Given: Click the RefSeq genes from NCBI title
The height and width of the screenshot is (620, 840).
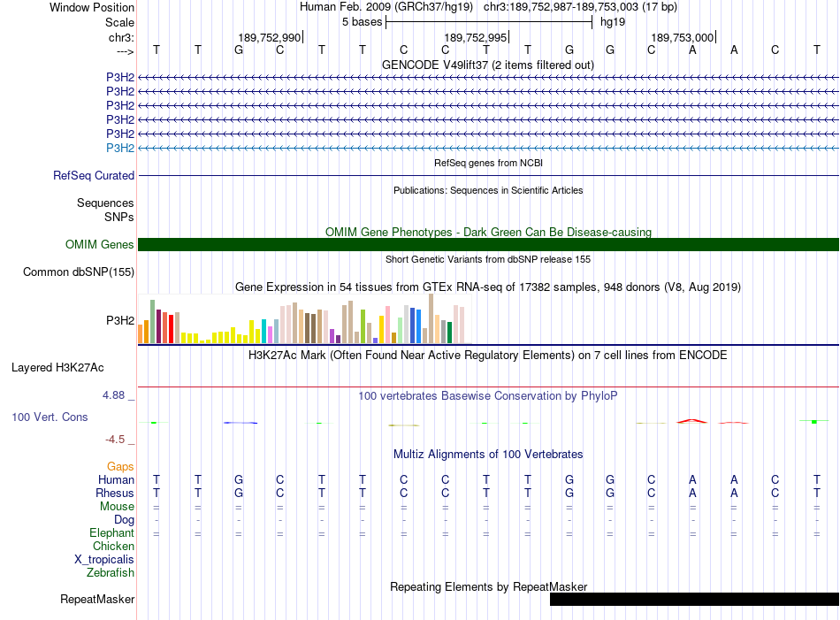Looking at the screenshot, I should (x=488, y=163).
